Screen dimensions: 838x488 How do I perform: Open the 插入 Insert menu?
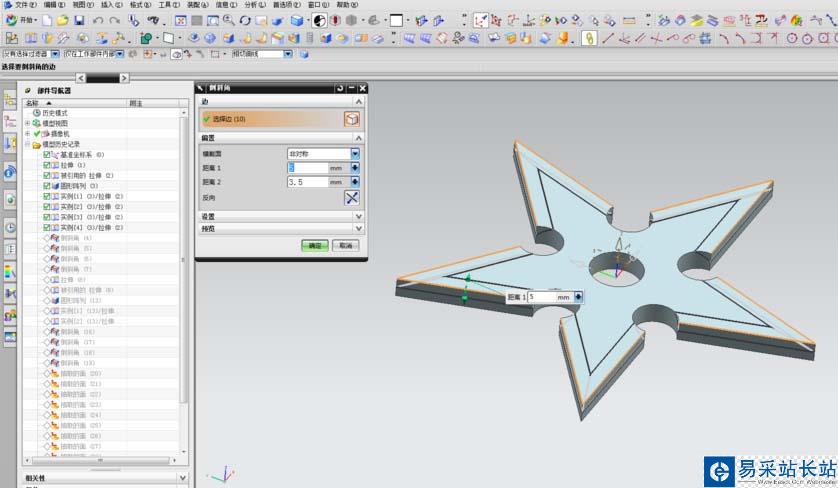click(112, 5)
